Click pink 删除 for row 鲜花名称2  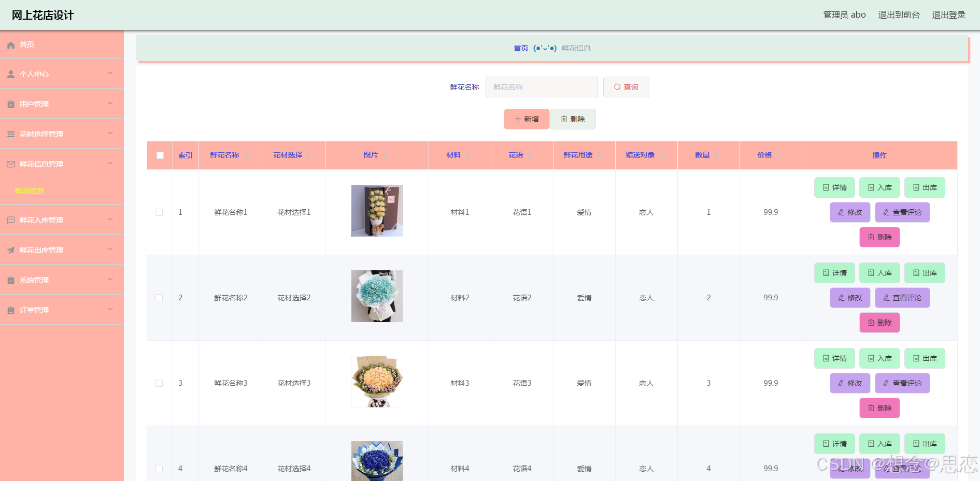click(x=879, y=323)
